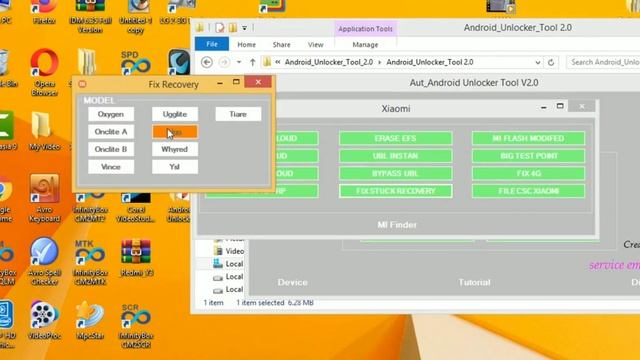Click UBL INSTAN button
Image resolution: width=640 pixels, height=360 pixels.
(396, 156)
